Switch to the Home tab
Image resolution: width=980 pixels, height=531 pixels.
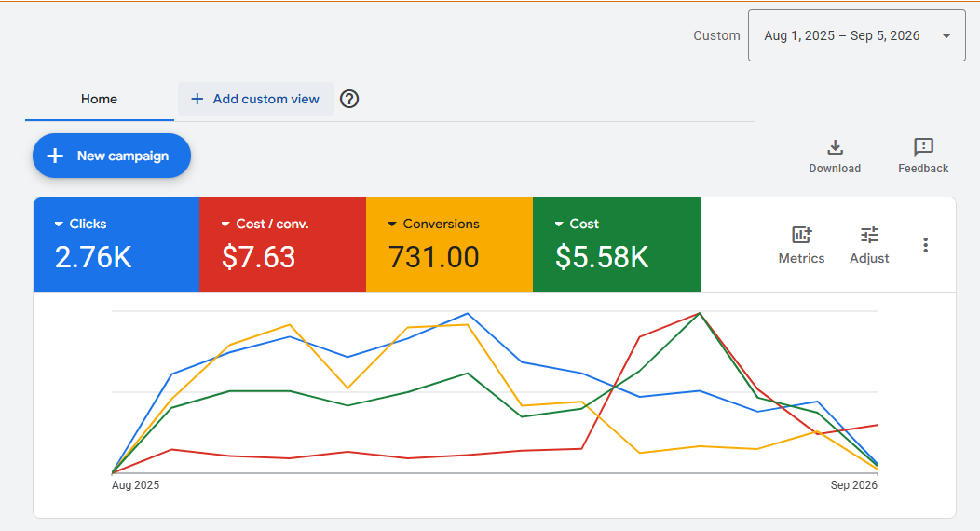[100, 99]
